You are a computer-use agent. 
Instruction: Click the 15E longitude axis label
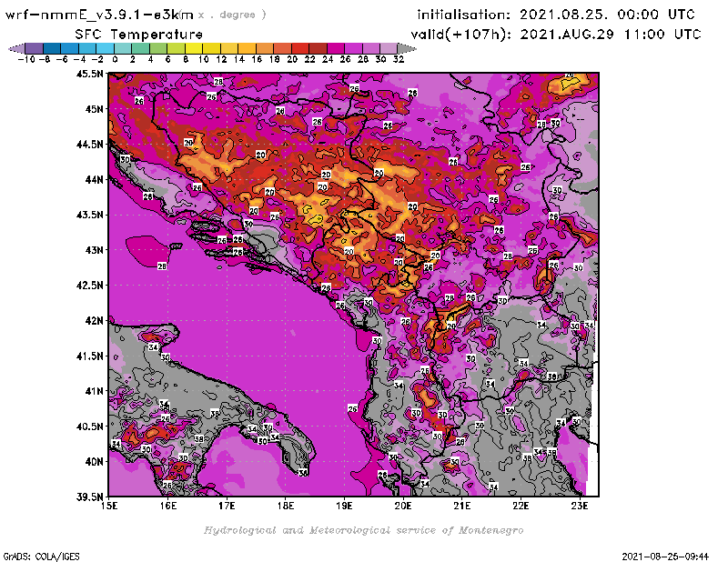(109, 506)
